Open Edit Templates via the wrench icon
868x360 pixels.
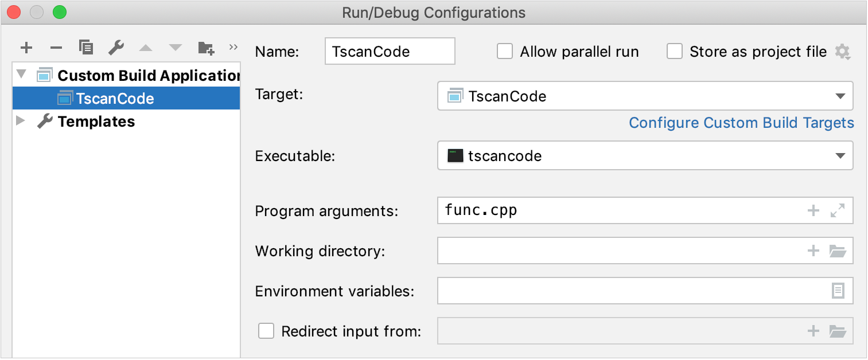coord(116,48)
